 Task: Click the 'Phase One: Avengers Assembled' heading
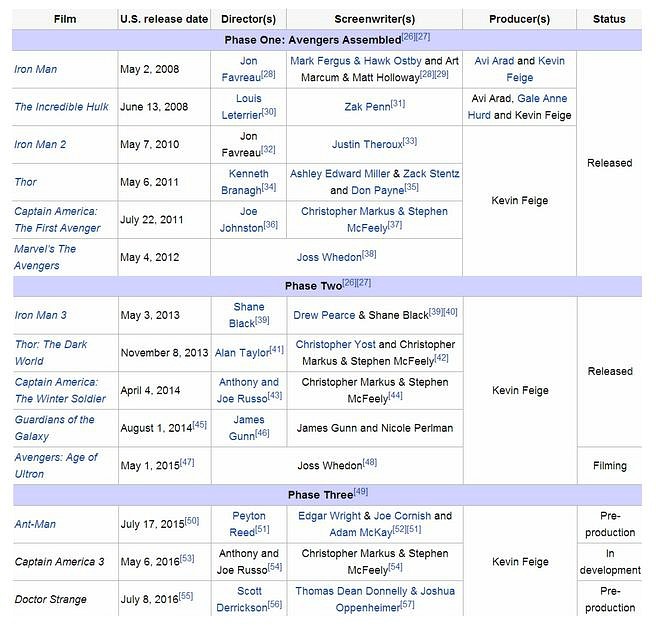313,40
